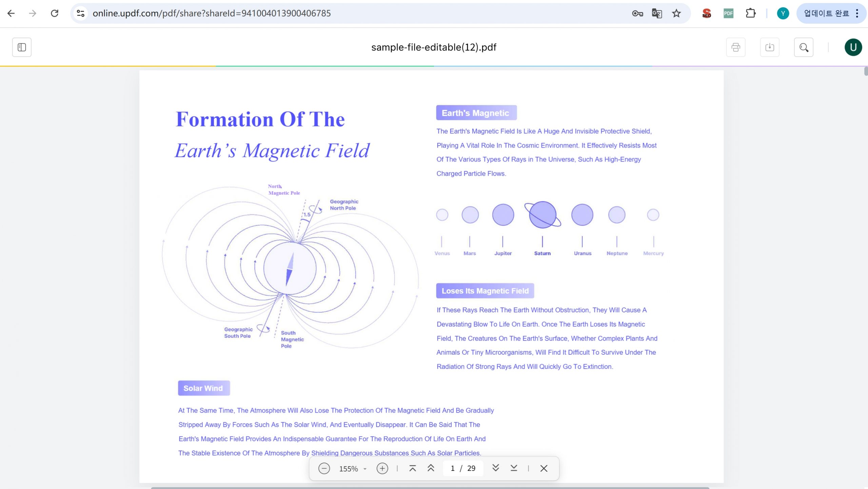868x489 pixels.
Task: Close the page navigation toolbar
Action: coord(544,468)
